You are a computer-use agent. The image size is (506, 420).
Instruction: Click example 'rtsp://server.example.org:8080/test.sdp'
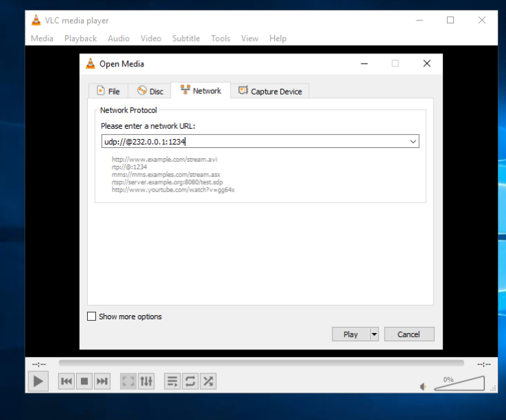click(x=167, y=182)
